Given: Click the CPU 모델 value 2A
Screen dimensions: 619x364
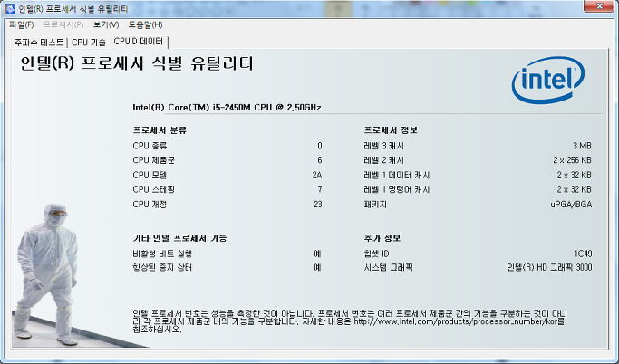Looking at the screenshot, I should (x=317, y=175).
